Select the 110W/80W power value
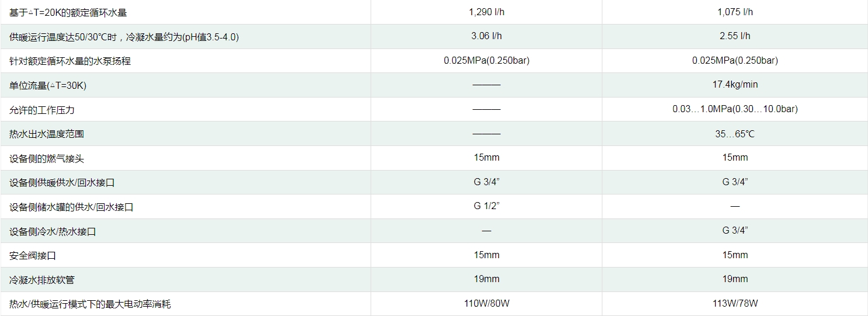The image size is (868, 316). (x=487, y=303)
